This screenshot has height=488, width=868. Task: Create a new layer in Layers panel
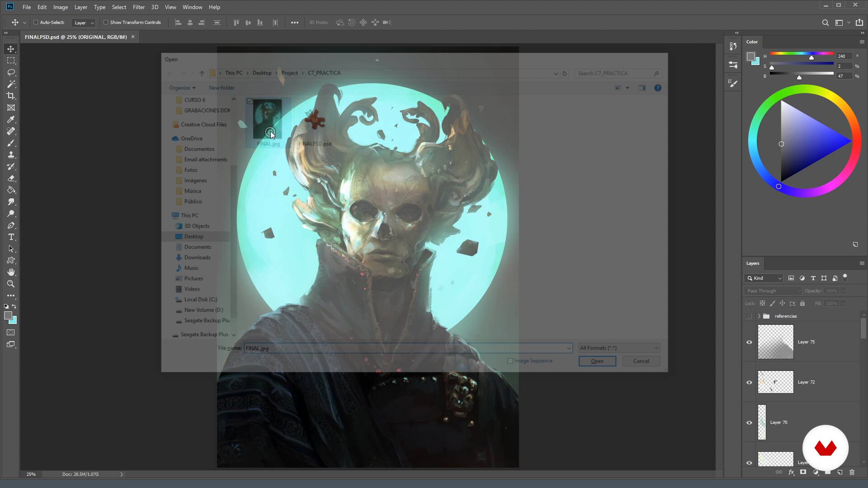click(x=840, y=472)
